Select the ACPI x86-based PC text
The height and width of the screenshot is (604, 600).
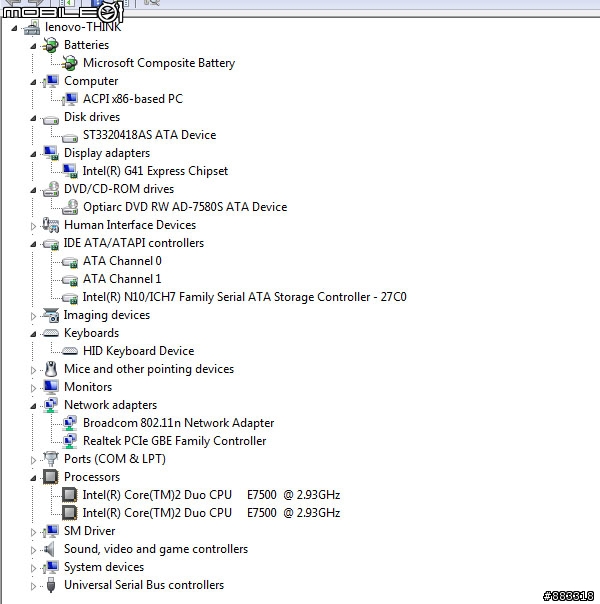[133, 99]
